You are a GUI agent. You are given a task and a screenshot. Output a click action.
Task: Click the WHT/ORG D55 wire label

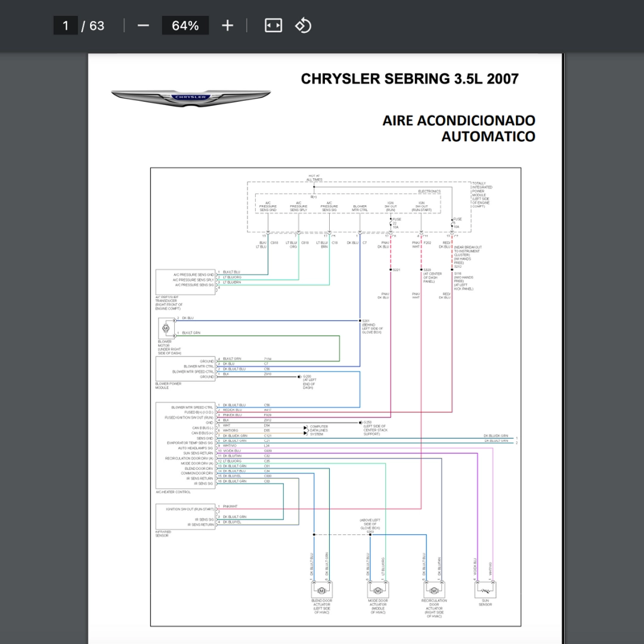click(246, 431)
